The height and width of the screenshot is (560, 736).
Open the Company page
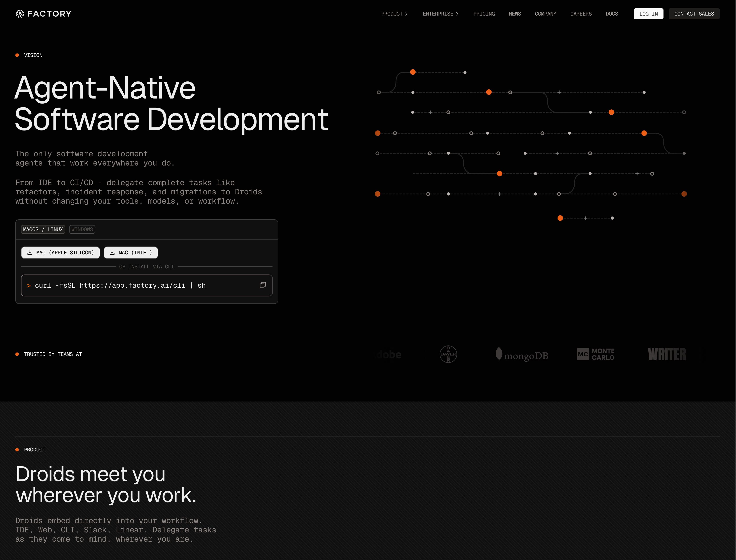(545, 14)
